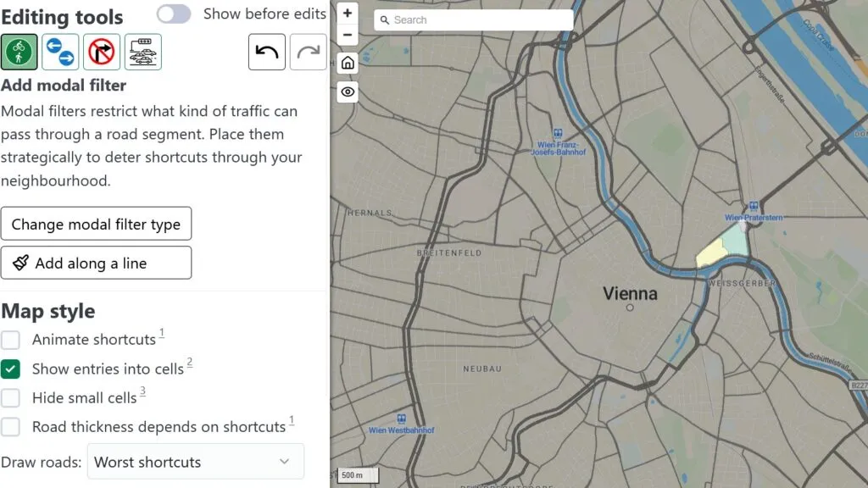868x488 pixels.
Task: Click Wien Franz-Josefs-Bahnhof station icon
Action: pyautogui.click(x=558, y=133)
